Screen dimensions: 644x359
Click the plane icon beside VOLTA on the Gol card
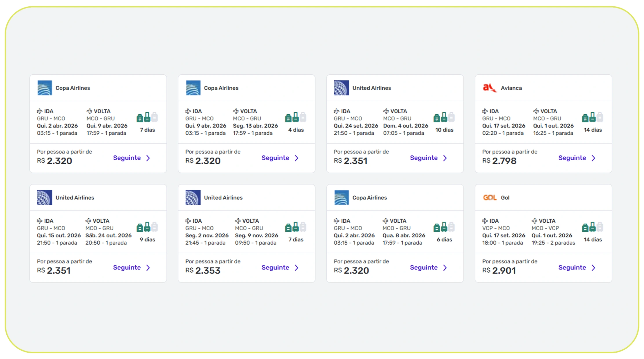(534, 221)
